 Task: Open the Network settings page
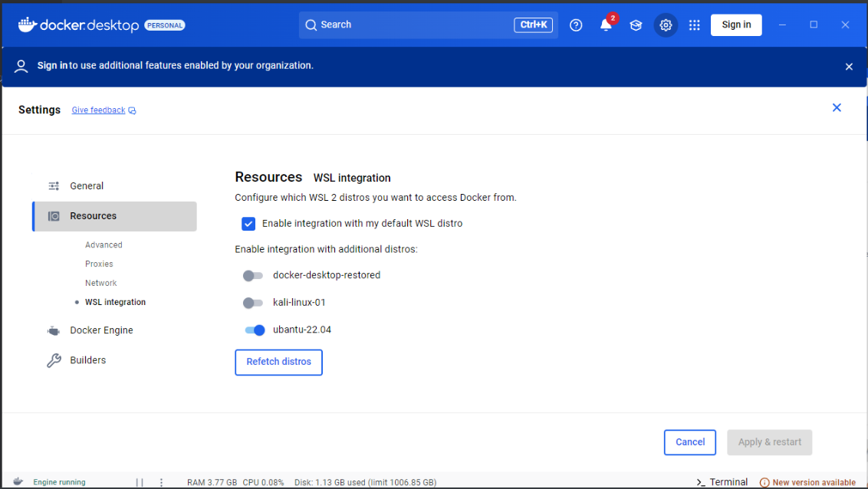100,283
